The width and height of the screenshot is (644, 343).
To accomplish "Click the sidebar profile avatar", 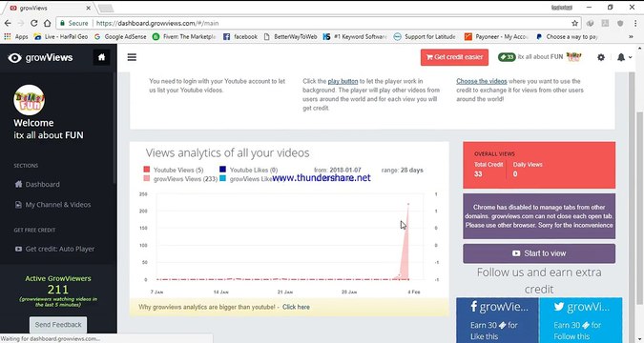I will (30, 100).
